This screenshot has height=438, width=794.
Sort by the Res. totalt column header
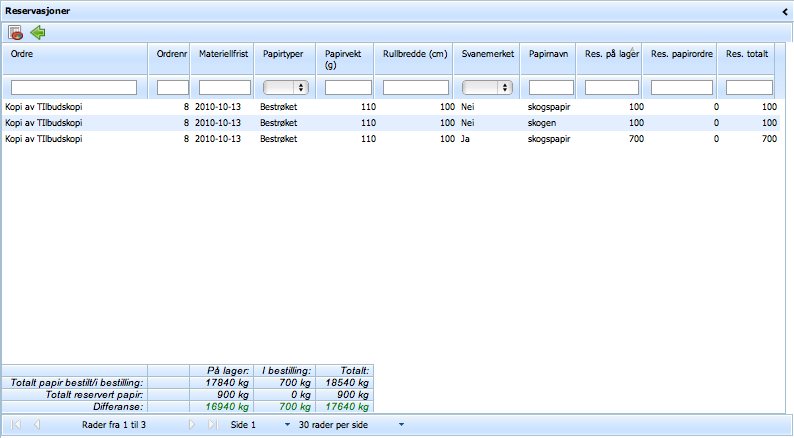(x=748, y=54)
